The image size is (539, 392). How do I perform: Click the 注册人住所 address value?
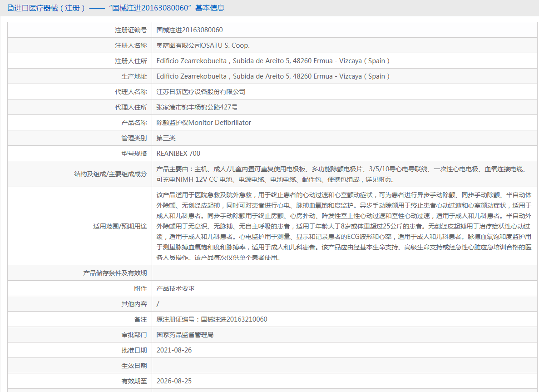[273, 61]
